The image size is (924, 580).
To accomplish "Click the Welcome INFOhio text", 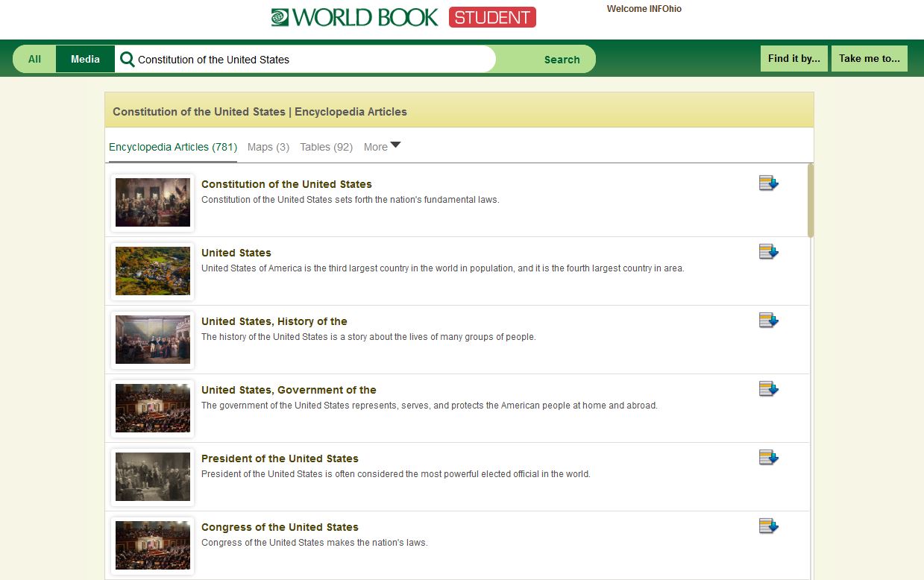I will [x=644, y=9].
